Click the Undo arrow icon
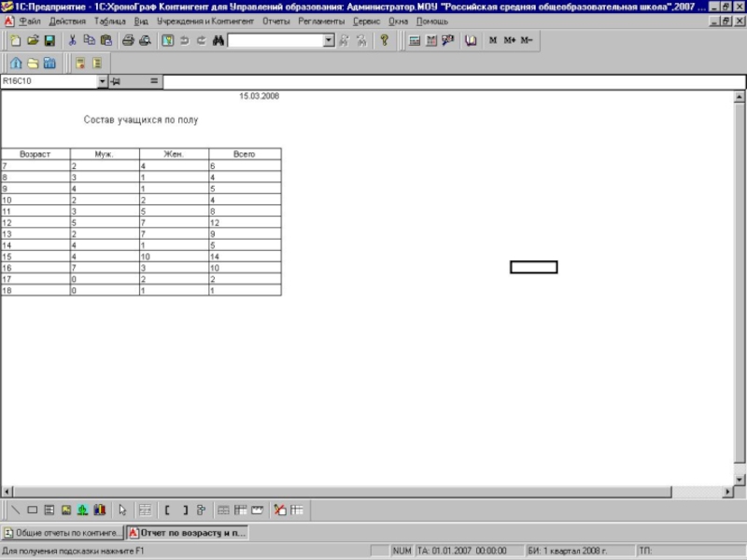 point(184,41)
